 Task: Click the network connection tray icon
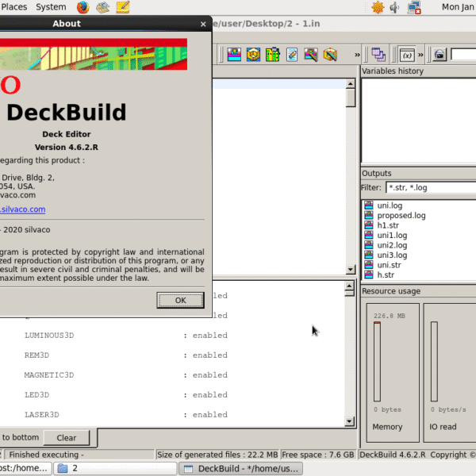coord(414,7)
